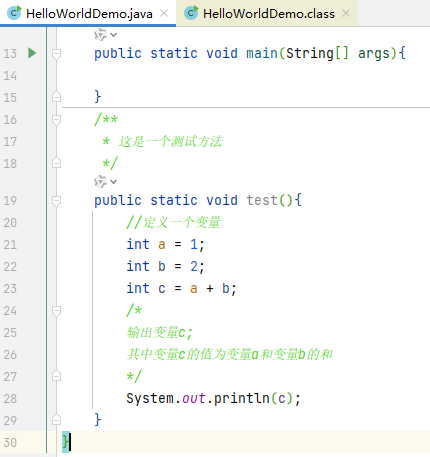Collapse the Javadoc comment fold at line 16
Image resolution: width=430 pixels, height=457 pixels.
click(56, 120)
